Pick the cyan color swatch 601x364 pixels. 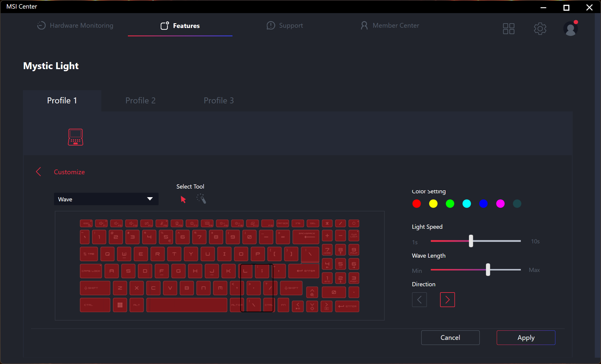pyautogui.click(x=467, y=204)
